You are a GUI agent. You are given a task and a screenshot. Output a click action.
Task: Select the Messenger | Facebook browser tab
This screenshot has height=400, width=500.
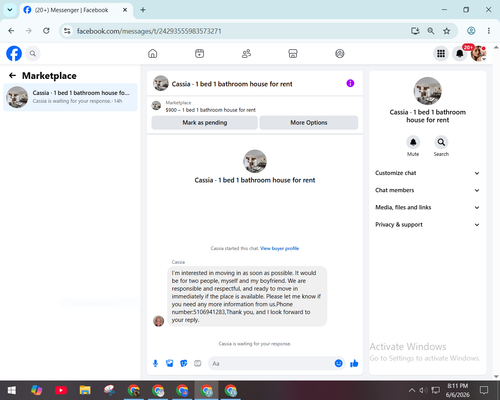point(76,10)
